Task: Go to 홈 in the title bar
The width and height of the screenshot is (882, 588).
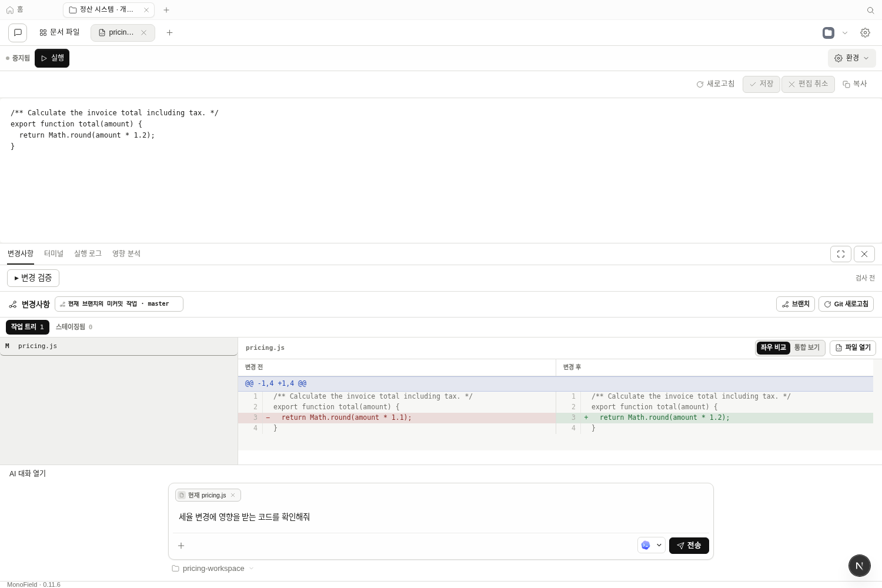Action: (15, 10)
